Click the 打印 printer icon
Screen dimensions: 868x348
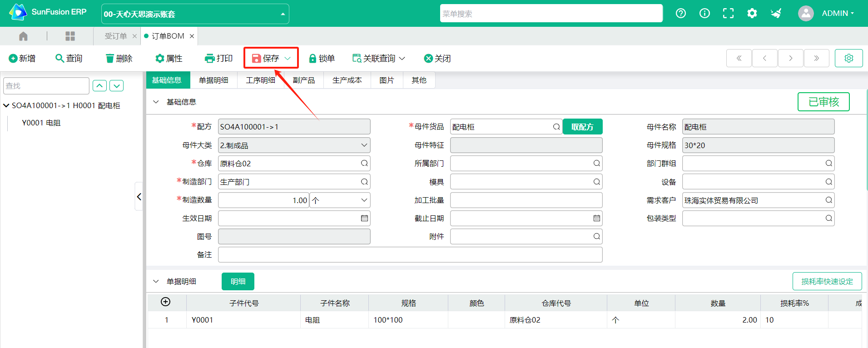click(x=209, y=59)
